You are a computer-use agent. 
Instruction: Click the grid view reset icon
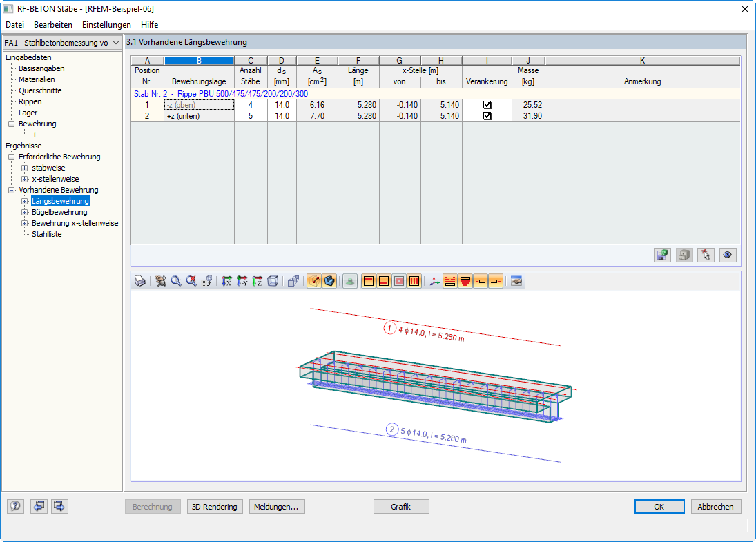(x=207, y=281)
